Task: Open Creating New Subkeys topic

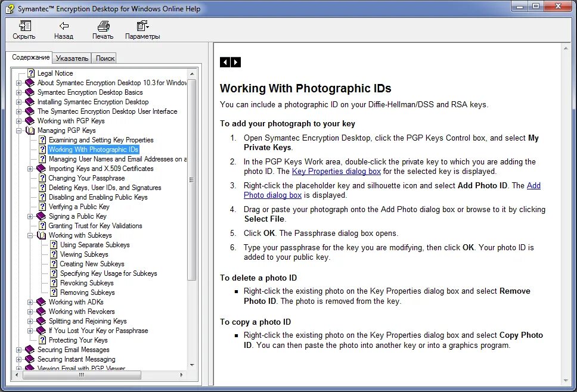Action: tap(92, 264)
